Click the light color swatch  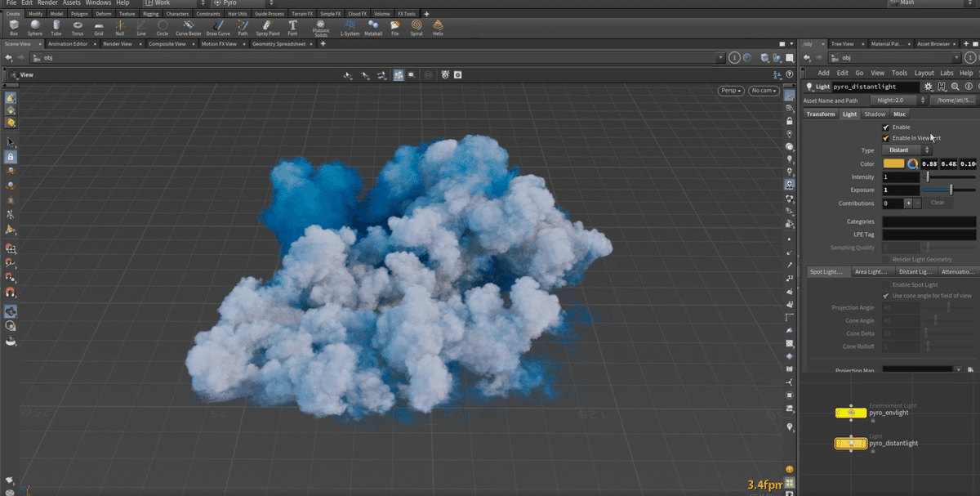tap(893, 164)
